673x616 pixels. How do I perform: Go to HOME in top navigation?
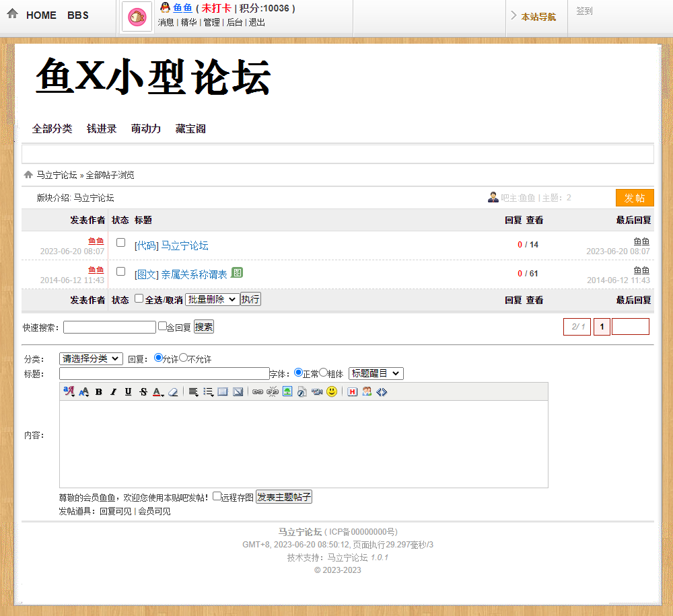pyautogui.click(x=41, y=15)
